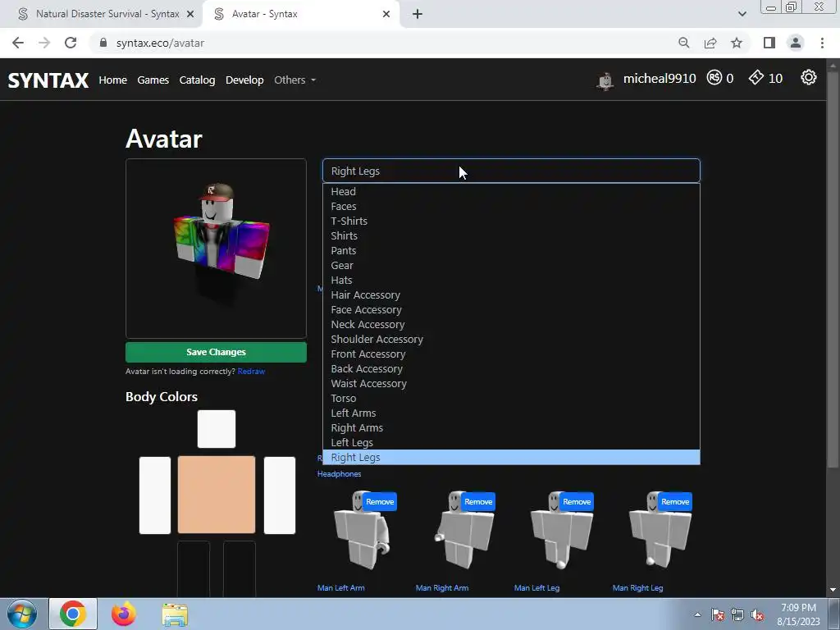Select Torso in the dropdown

coord(511,398)
